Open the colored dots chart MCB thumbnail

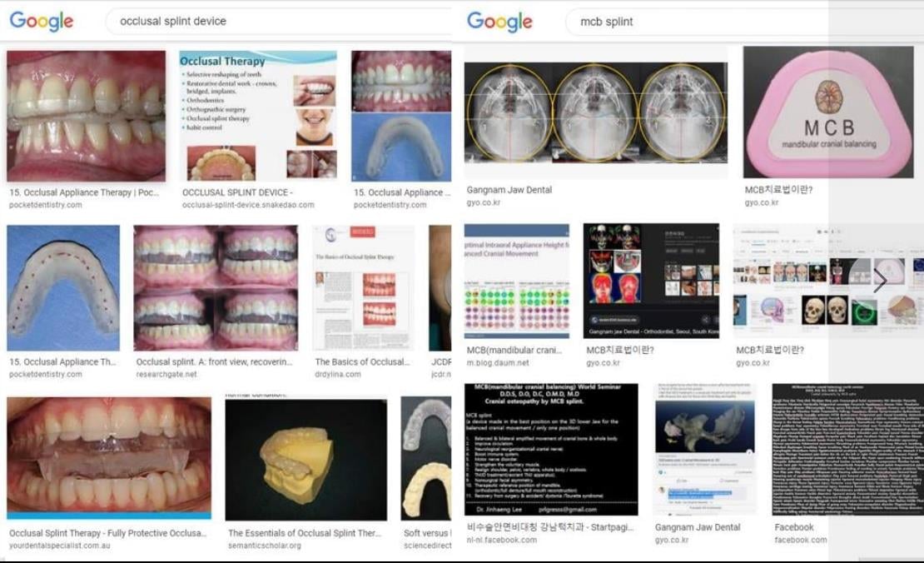(517, 281)
